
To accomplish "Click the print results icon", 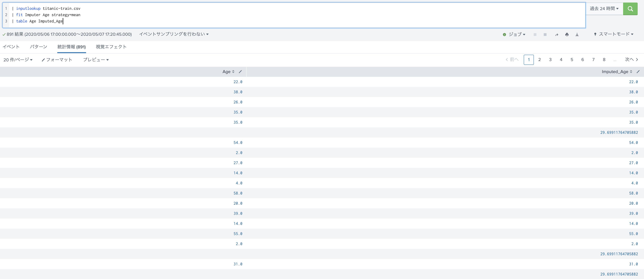I will coord(567,34).
